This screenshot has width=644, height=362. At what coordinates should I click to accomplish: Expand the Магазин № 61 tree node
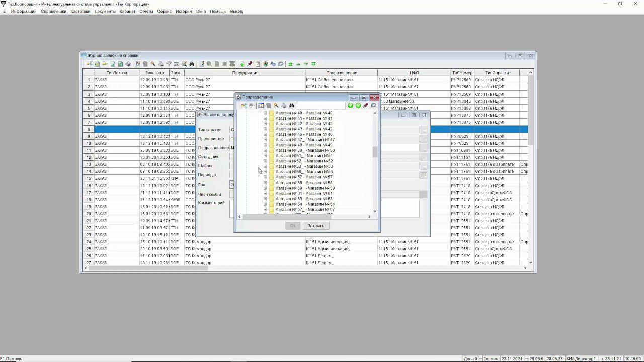tap(265, 194)
